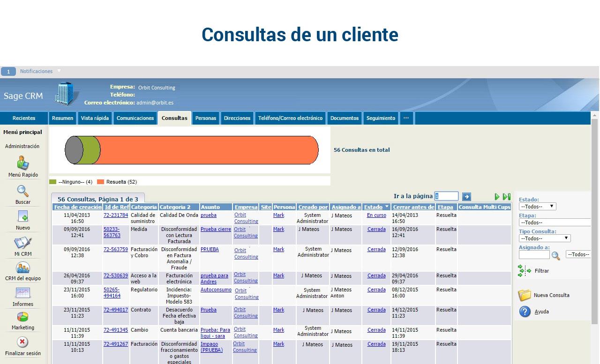The width and height of the screenshot is (600, 364).
Task: Click the admin@orbit.es email text
Action: 155,103
